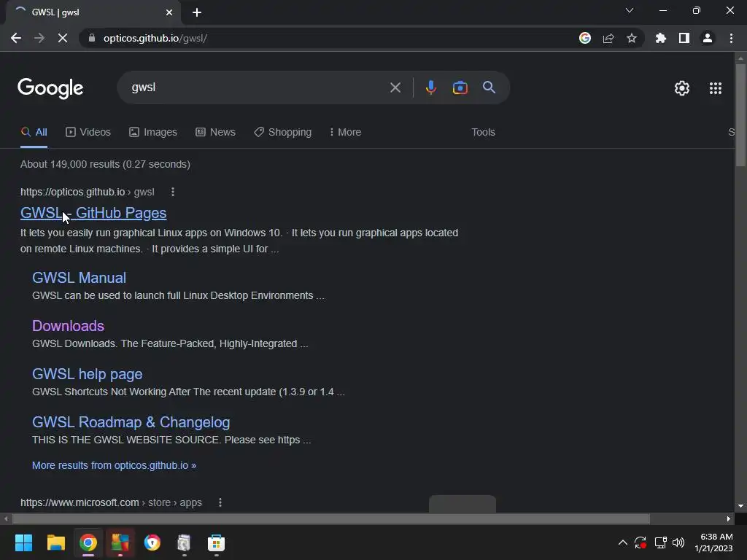This screenshot has height=560, width=747.
Task: Open the Windows Start menu
Action: pyautogui.click(x=23, y=542)
